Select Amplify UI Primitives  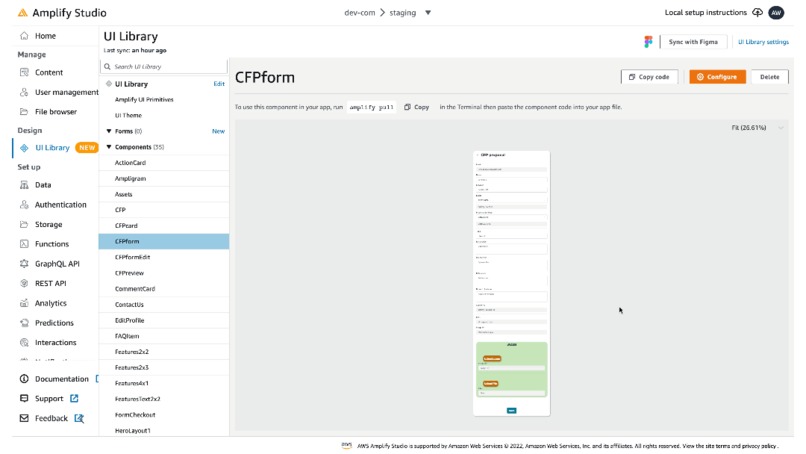click(144, 100)
